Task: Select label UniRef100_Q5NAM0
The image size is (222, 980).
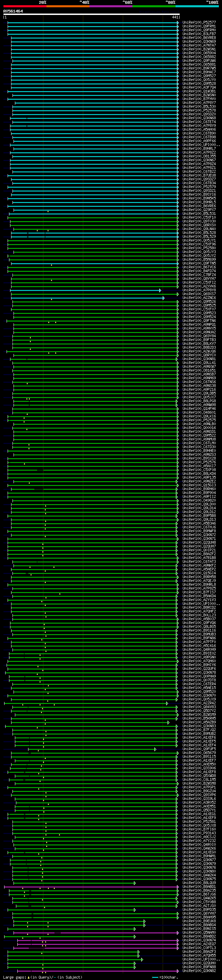Action: tap(199, 932)
